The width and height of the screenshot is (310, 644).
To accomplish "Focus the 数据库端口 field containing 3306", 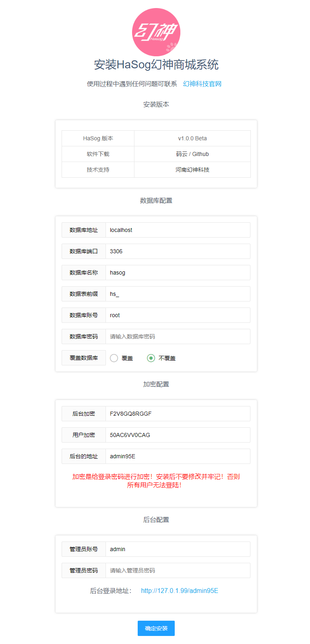I will pos(178,251).
